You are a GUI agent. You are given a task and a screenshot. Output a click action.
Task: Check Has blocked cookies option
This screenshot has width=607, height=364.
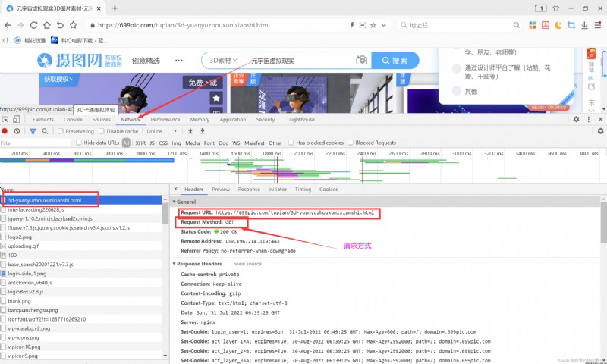click(291, 143)
